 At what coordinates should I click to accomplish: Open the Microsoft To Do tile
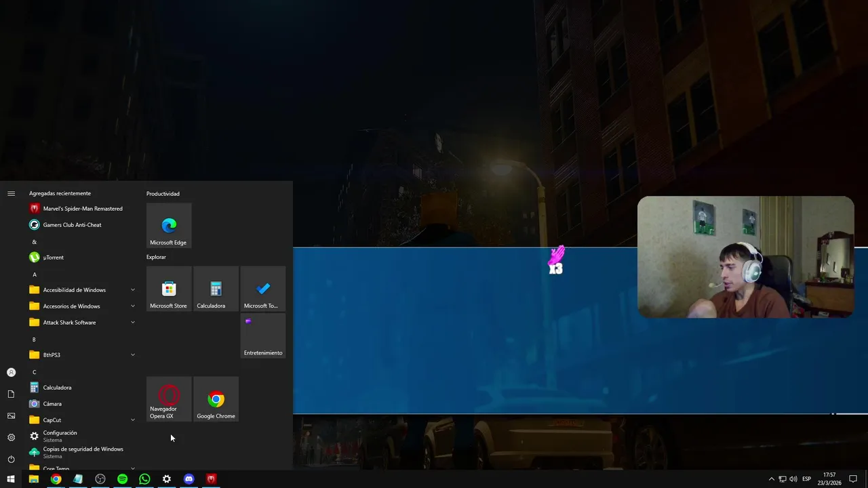coord(263,289)
